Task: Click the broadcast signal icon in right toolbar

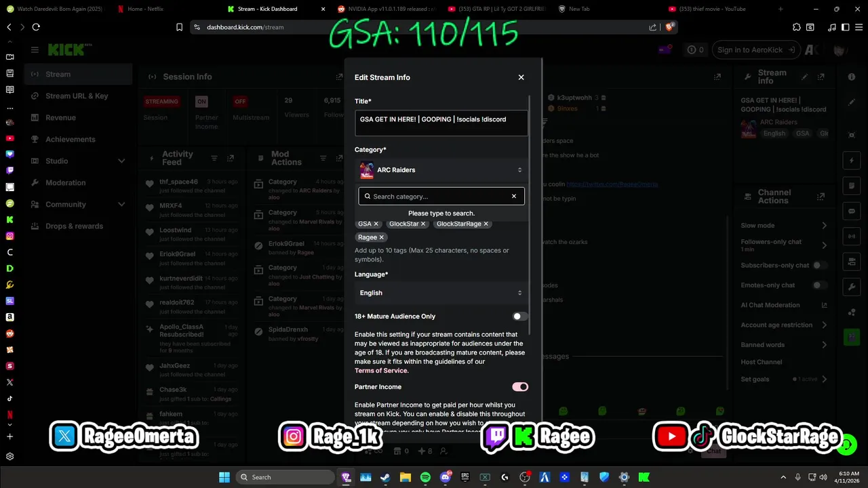Action: [x=852, y=236]
